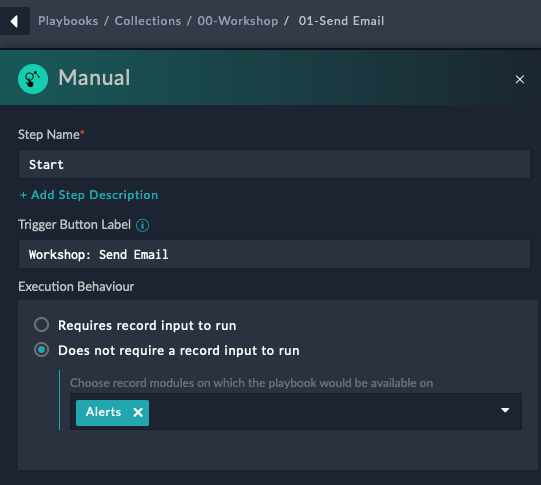Click the Manual trigger step icon
This screenshot has width=541, height=485.
tap(33, 79)
